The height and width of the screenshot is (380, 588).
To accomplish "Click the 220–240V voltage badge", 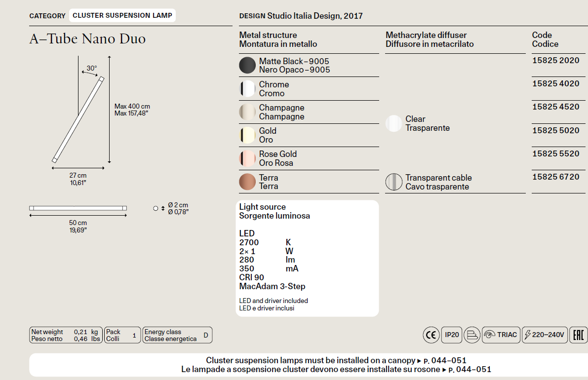I will (x=545, y=335).
